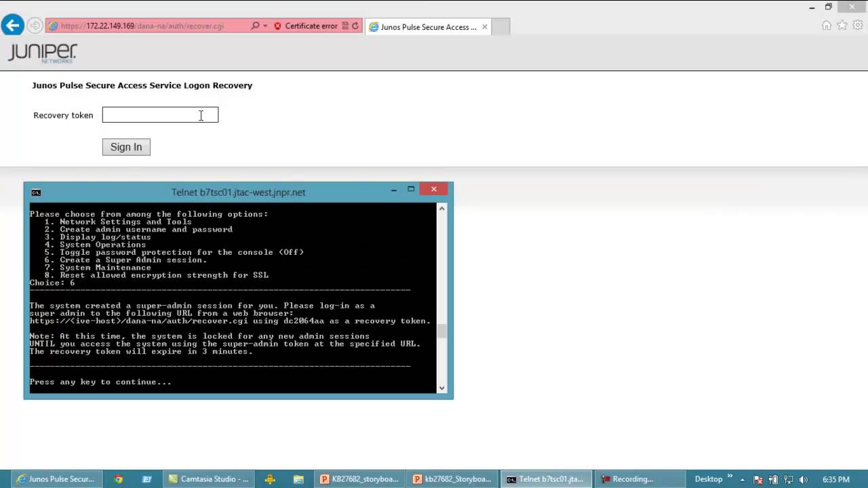Click into the Recovery token input field
Screen dimensions: 868x488
(160, 115)
